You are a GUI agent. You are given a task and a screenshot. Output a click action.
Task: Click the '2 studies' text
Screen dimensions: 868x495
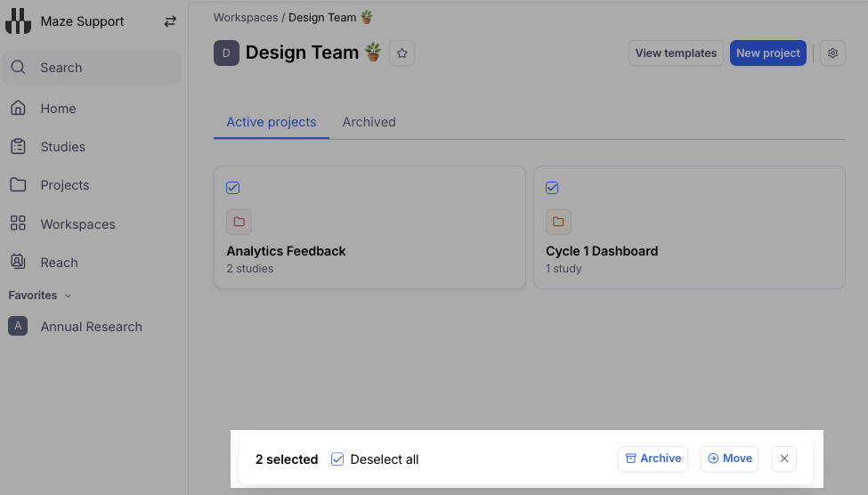249,269
